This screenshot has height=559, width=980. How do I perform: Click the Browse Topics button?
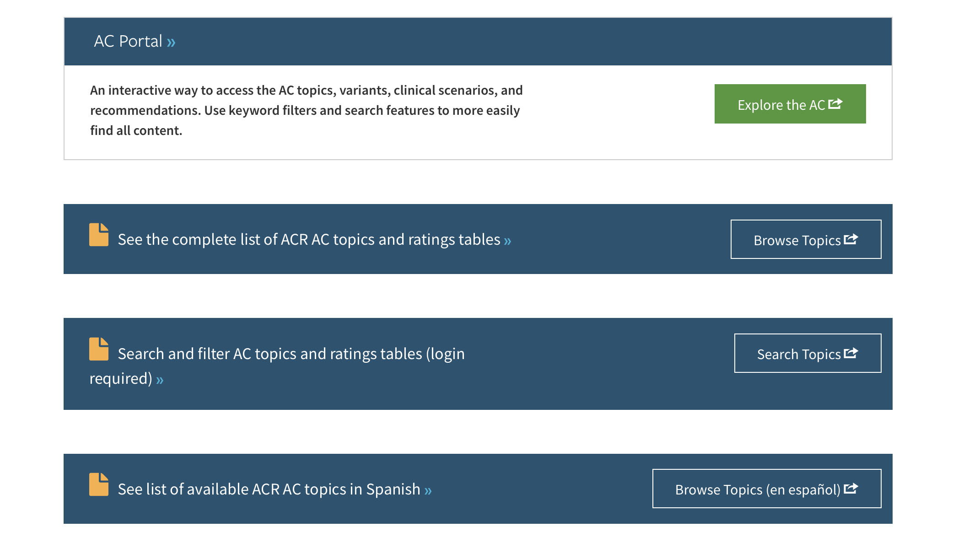click(806, 239)
